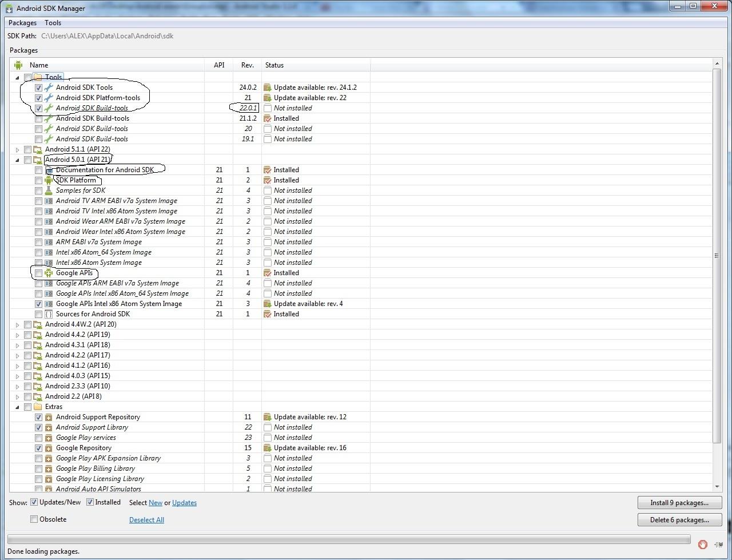732x560 pixels.
Task: Click the Extras folder icon
Action: (x=38, y=407)
